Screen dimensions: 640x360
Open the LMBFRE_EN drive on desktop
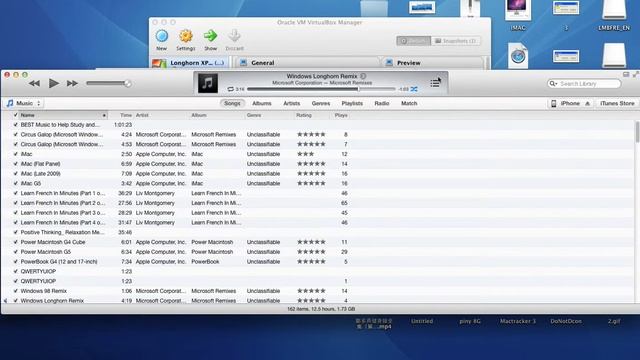pos(613,16)
